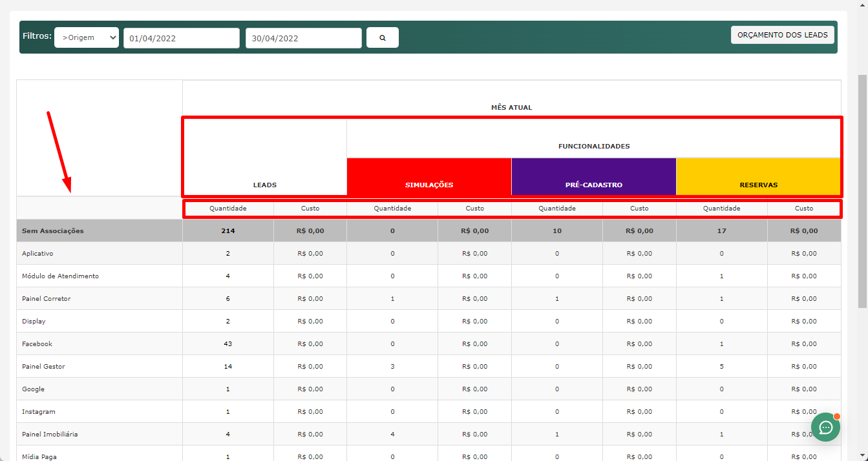Click Custo subheader under LEADS
Image resolution: width=868 pixels, height=461 pixels.
[310, 208]
